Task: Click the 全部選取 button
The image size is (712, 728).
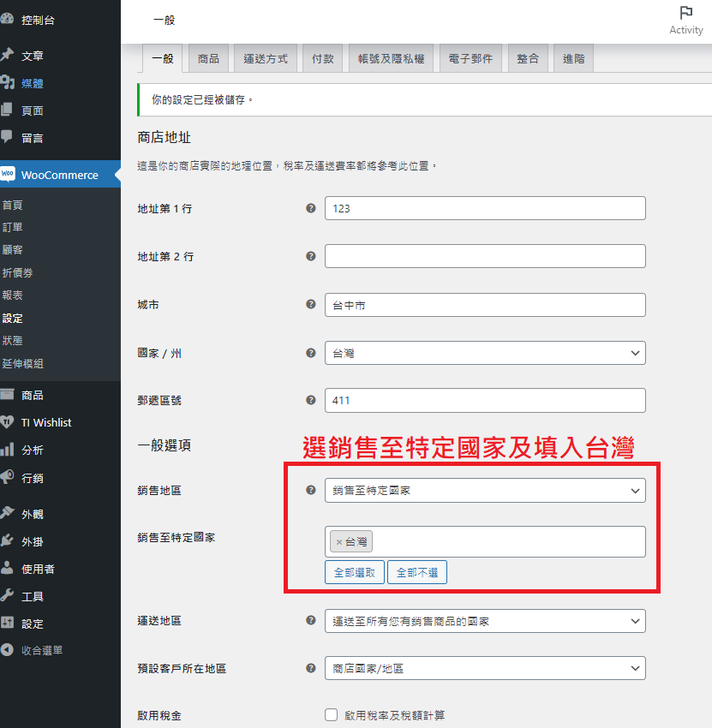Action: pyautogui.click(x=355, y=572)
